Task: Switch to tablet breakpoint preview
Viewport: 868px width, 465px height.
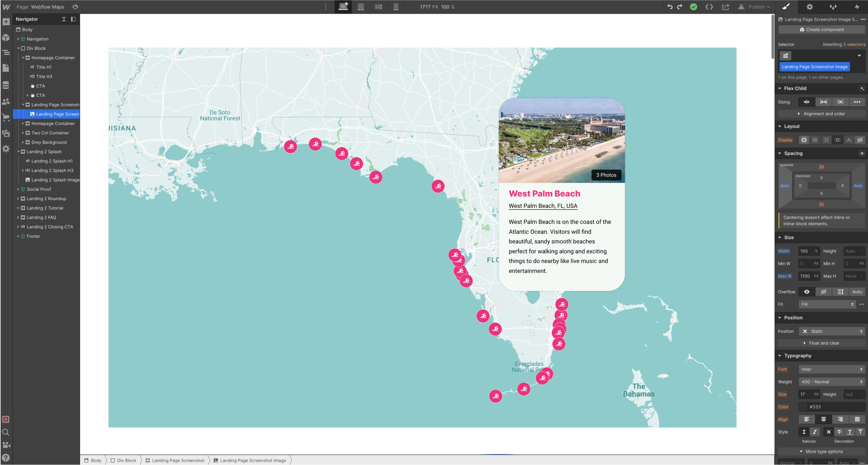Action: click(x=361, y=7)
